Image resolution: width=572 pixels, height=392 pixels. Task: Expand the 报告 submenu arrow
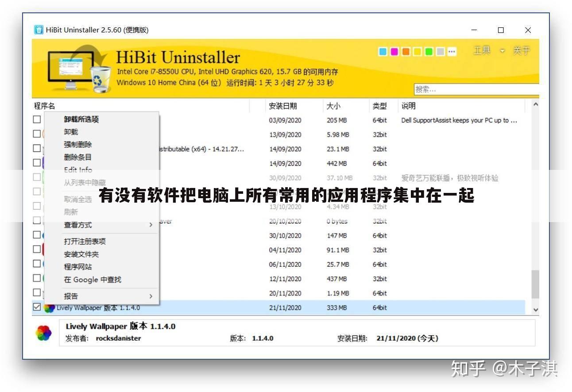(x=151, y=296)
